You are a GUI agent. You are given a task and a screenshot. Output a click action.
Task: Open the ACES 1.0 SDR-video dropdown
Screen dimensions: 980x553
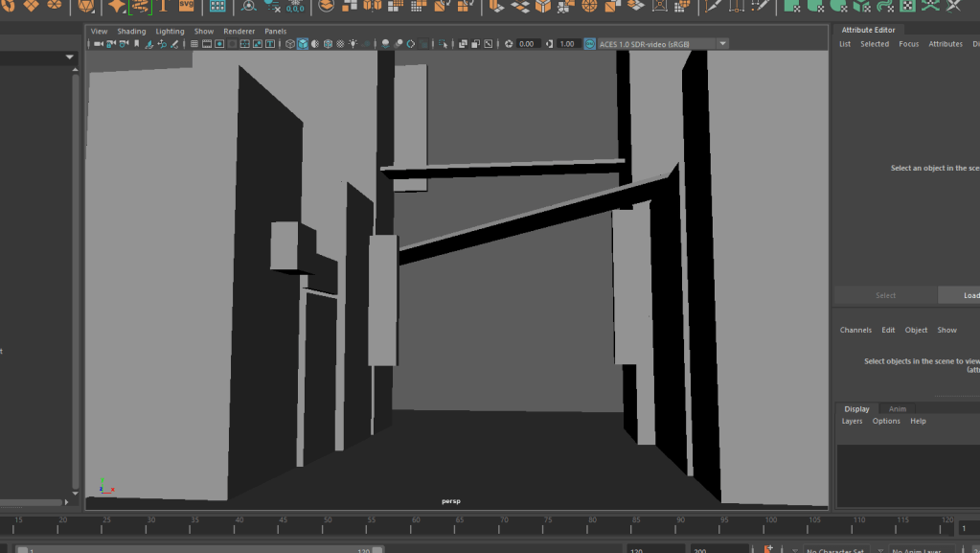[x=722, y=44]
